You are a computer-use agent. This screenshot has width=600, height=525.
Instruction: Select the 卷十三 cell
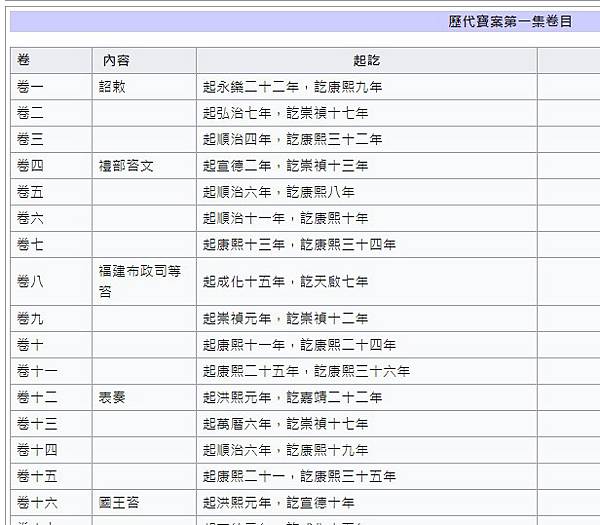coord(51,424)
